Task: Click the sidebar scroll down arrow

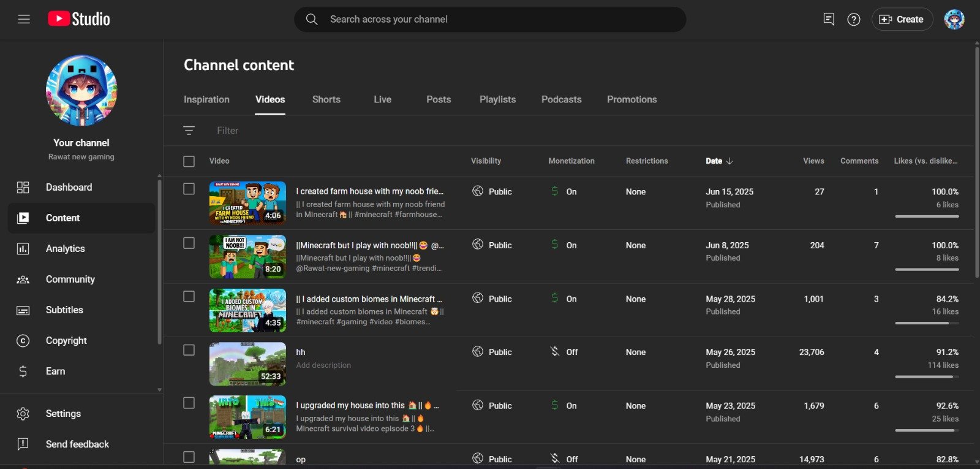Action: [x=160, y=389]
